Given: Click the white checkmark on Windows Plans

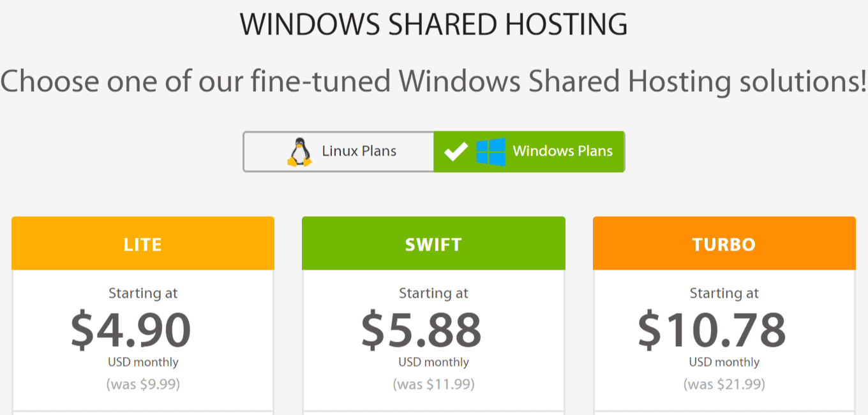Looking at the screenshot, I should (x=457, y=151).
